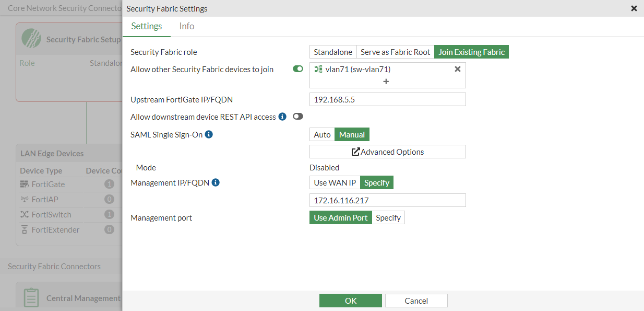Choose Specify for Management port

[388, 217]
